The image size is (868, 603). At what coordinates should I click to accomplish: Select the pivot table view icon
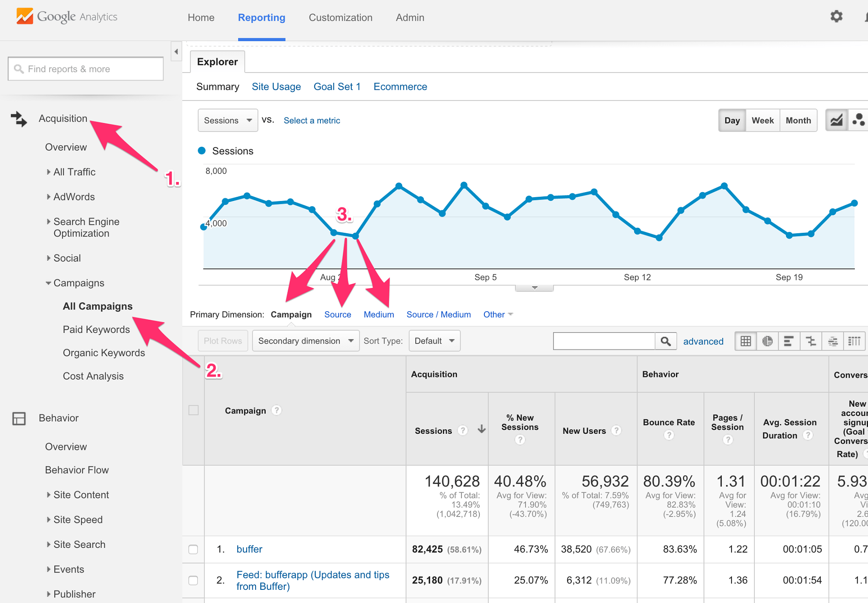click(854, 341)
